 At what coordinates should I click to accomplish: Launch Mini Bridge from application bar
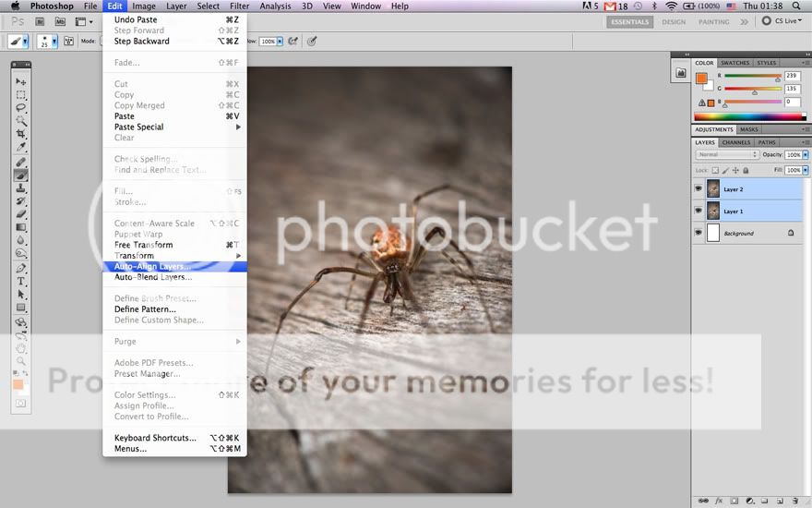(60, 22)
